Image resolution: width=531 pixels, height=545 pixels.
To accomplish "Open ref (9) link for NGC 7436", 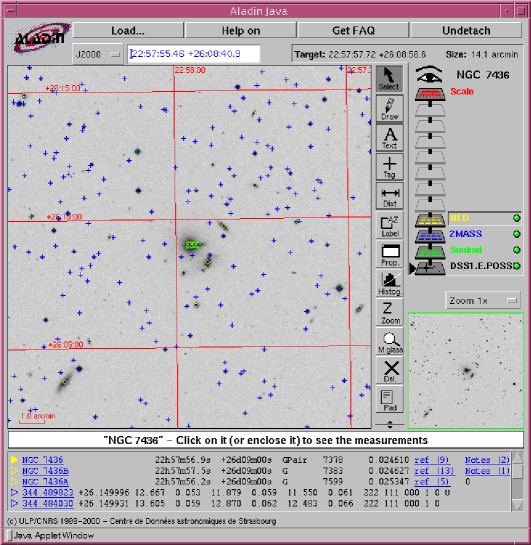I will point(432,460).
